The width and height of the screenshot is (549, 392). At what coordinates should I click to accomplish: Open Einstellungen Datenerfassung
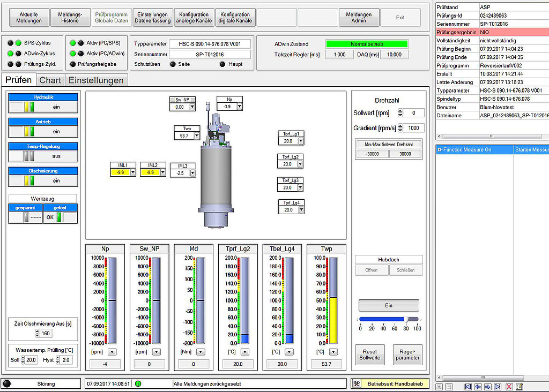153,18
